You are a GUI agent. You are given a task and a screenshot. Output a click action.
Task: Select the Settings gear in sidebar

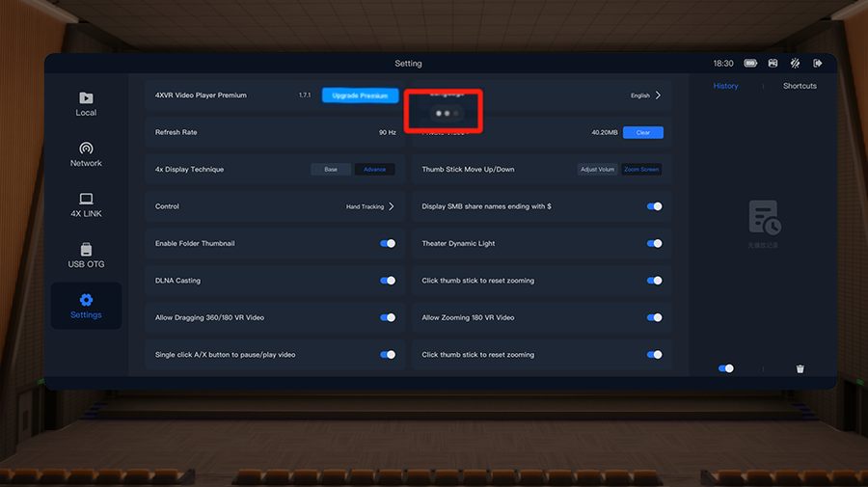pos(86,306)
